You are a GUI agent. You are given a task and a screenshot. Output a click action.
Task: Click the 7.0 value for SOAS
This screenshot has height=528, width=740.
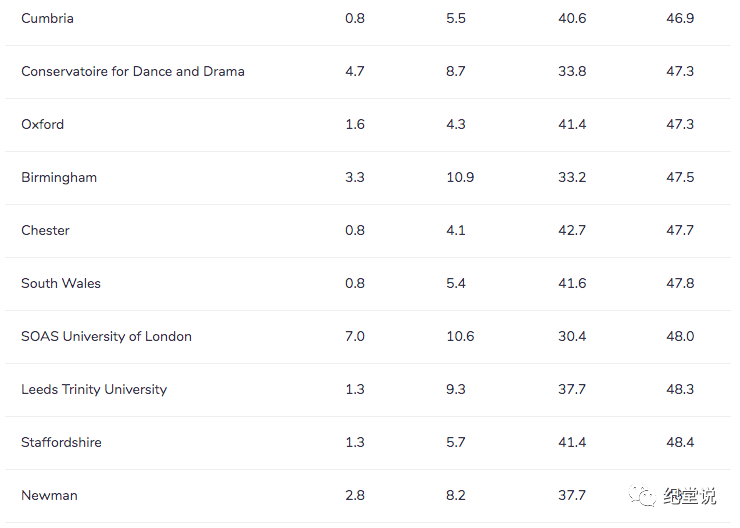355,336
